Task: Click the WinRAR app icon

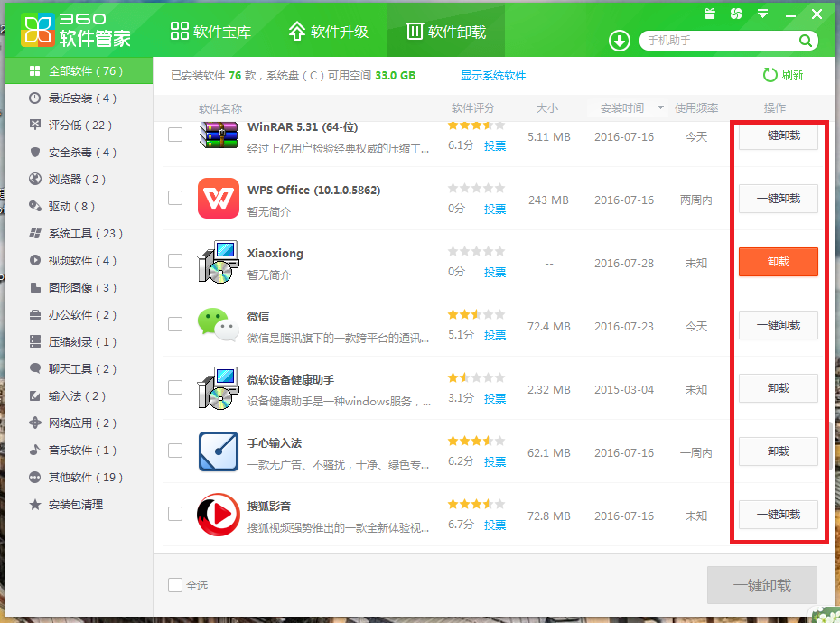Action: tap(218, 135)
